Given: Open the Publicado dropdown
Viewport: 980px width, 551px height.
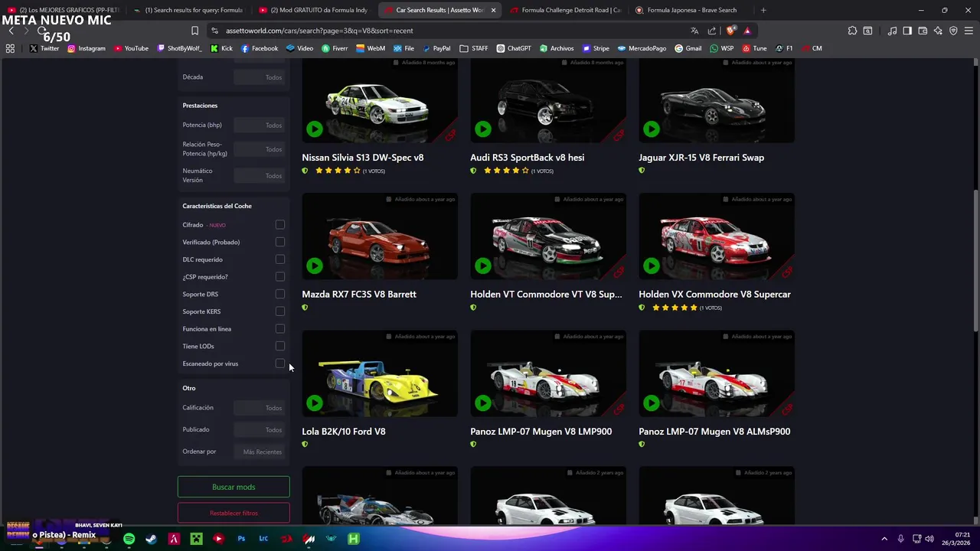Looking at the screenshot, I should [260, 430].
